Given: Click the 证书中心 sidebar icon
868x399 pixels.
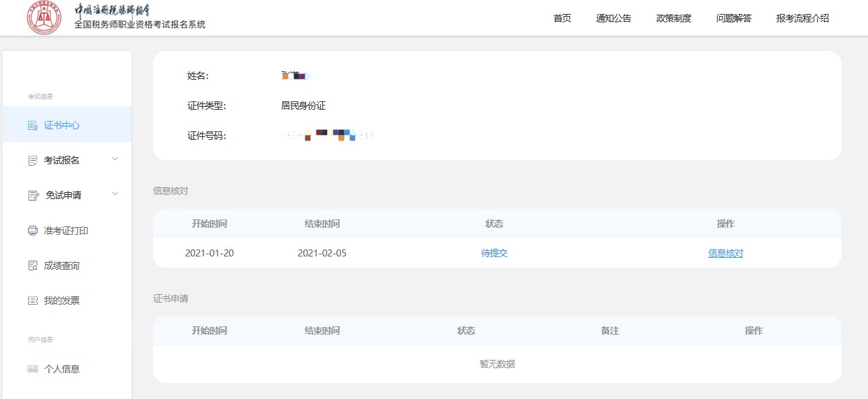Looking at the screenshot, I should coord(32,126).
